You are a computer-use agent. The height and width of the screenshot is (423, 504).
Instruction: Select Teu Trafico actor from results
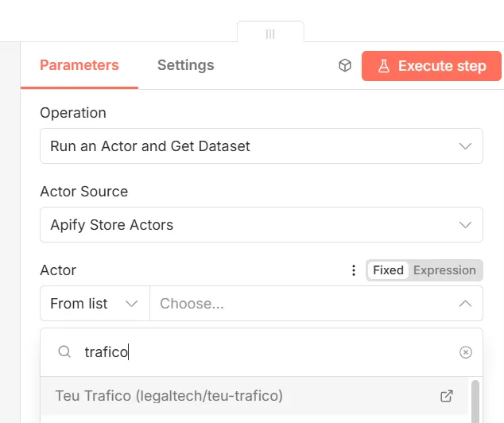click(x=169, y=396)
